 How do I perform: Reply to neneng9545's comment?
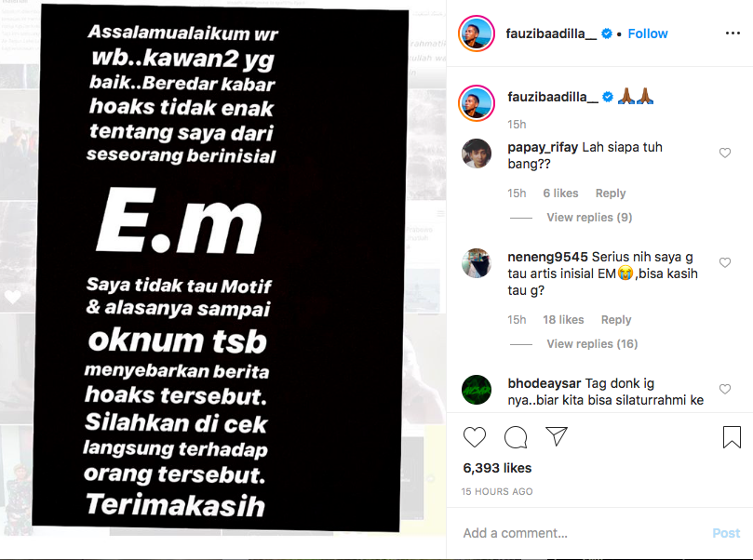click(616, 320)
